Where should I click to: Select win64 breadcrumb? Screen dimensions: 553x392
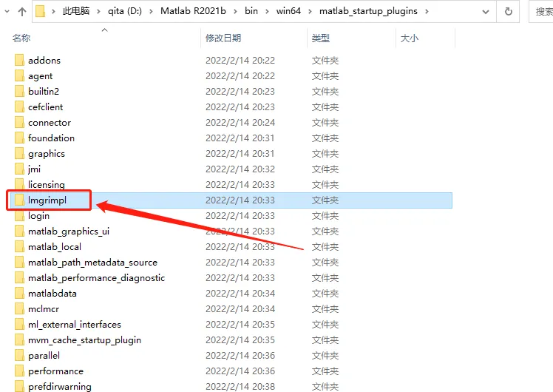(x=288, y=11)
